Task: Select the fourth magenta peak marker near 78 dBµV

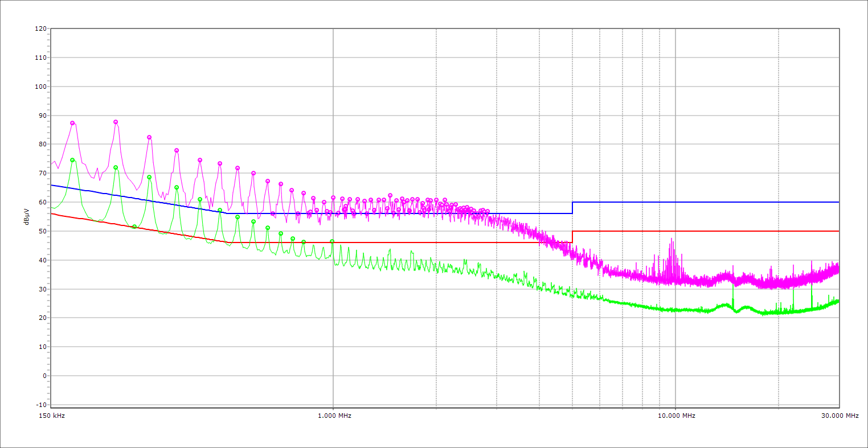Action: [177, 150]
